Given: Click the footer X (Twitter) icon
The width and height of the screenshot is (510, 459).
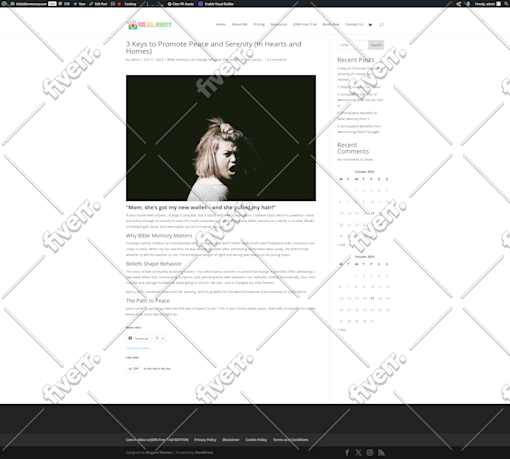Looking at the screenshot, I should point(358,452).
